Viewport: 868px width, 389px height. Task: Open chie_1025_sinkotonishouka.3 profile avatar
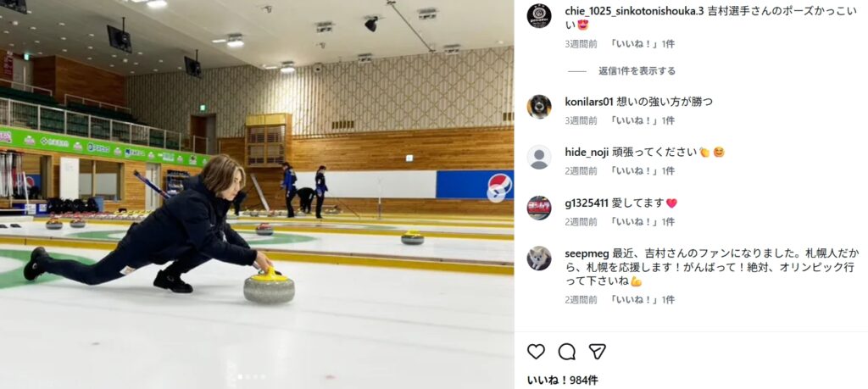(538, 15)
